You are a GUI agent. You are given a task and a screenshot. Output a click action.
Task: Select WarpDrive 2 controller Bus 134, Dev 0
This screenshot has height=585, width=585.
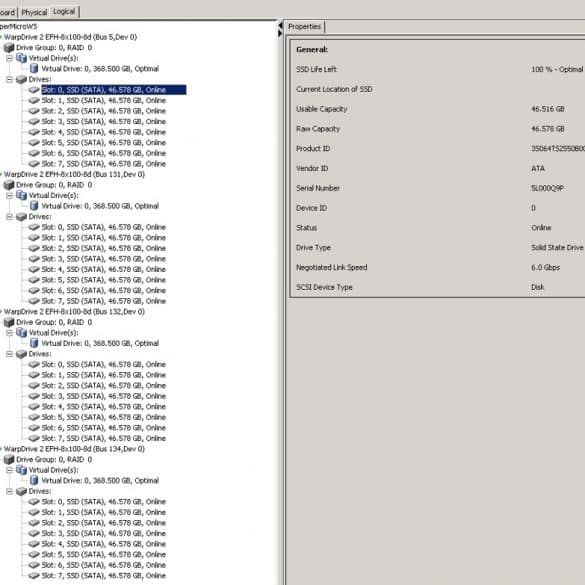point(74,449)
